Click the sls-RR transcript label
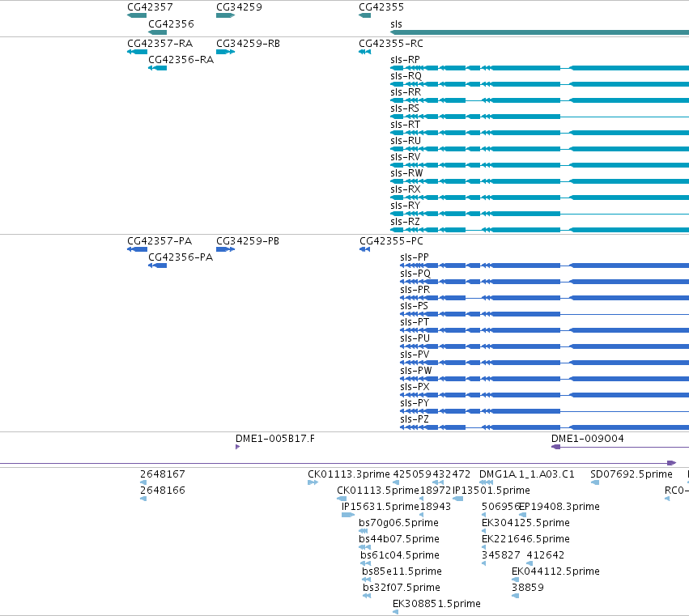This screenshot has height=616, width=689. pos(406,92)
